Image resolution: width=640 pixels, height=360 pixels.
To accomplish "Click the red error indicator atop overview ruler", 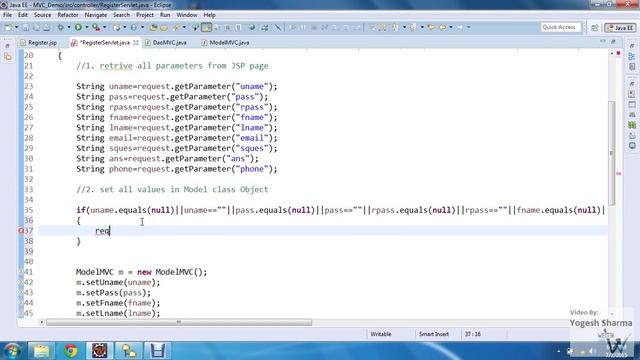I will click(x=618, y=53).
